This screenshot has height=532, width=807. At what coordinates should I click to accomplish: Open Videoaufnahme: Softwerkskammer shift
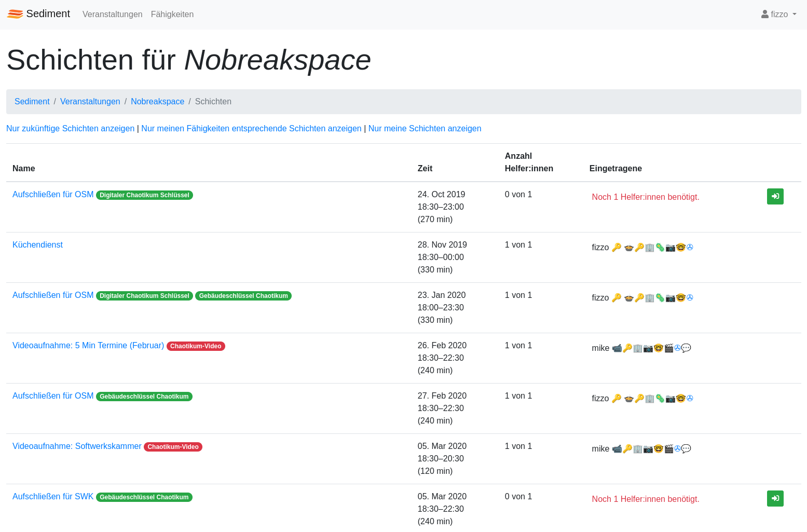click(77, 446)
